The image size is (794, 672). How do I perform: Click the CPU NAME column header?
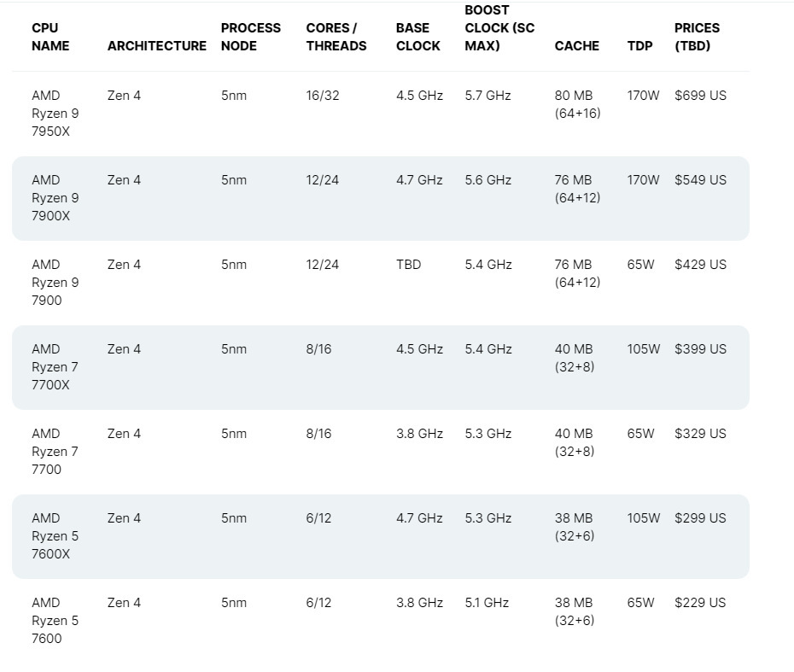coord(50,37)
